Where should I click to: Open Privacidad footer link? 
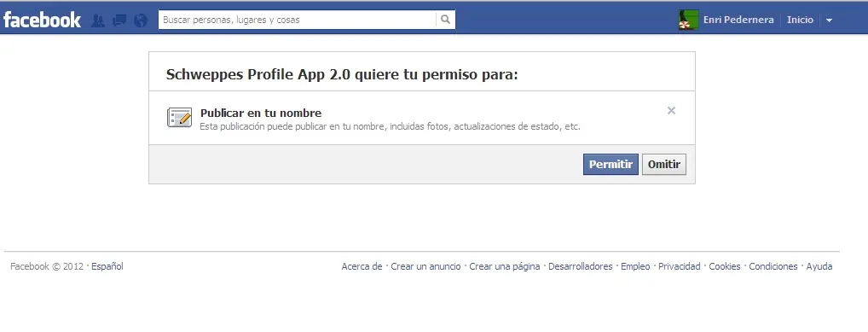[x=680, y=266]
